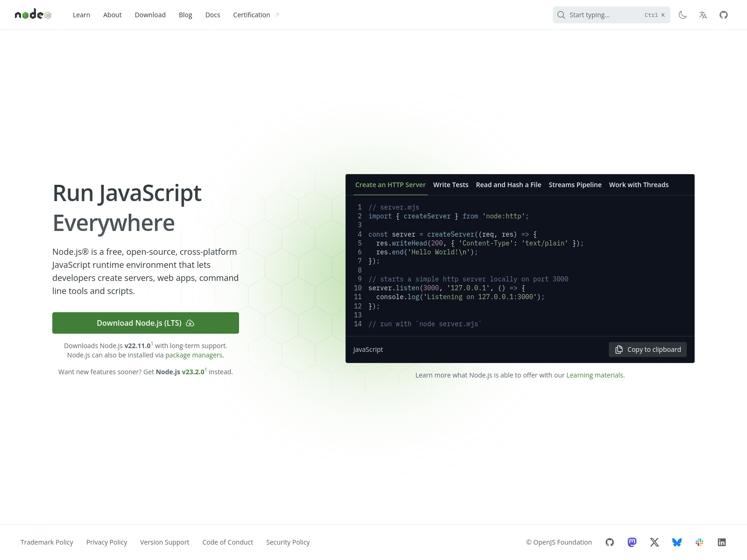
Task: Open the X (Twitter) icon in footer
Action: click(655, 542)
